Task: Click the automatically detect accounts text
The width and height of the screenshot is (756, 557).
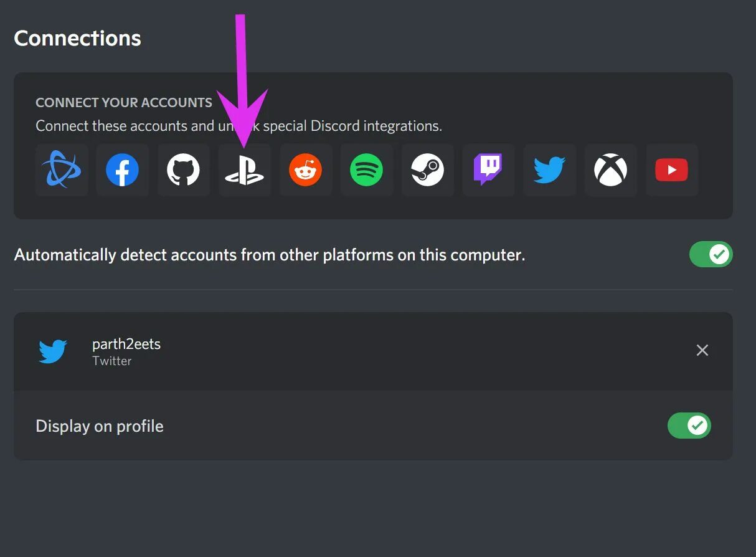Action: pyautogui.click(x=270, y=255)
